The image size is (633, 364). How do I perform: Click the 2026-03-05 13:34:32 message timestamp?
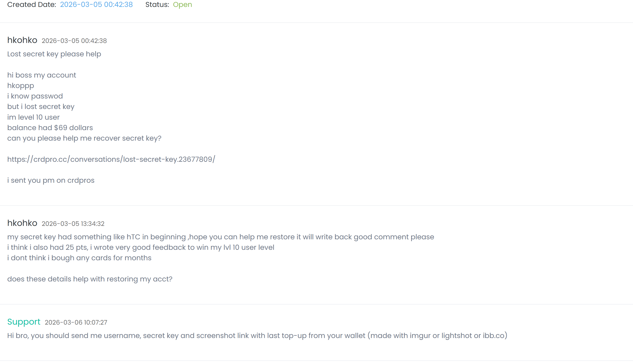pyautogui.click(x=73, y=224)
